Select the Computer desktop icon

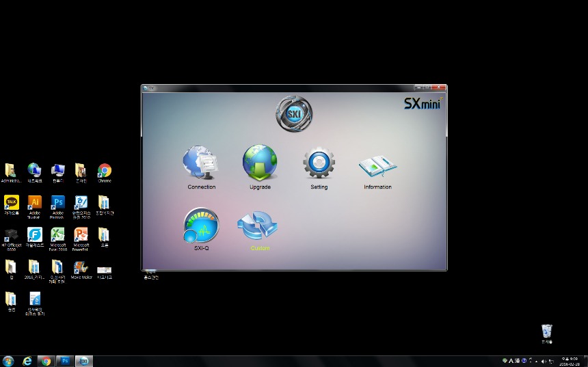[57, 173]
